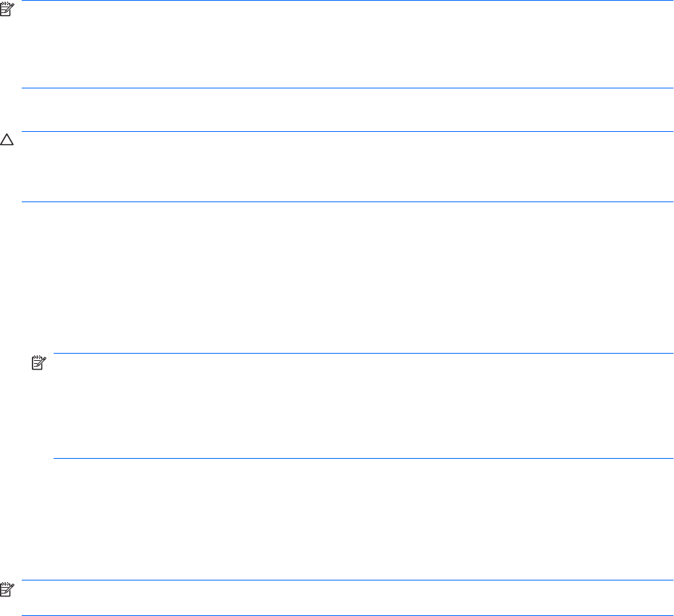
Task: Click the top rule of the caution box
Action: pos(348,131)
